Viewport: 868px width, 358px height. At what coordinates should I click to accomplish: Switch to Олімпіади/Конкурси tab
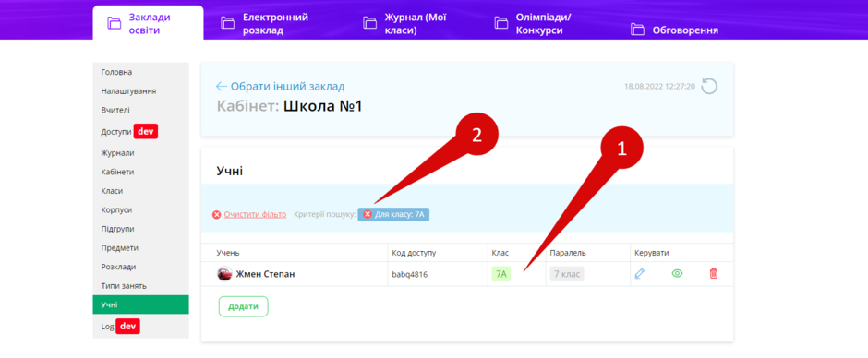[x=533, y=23]
